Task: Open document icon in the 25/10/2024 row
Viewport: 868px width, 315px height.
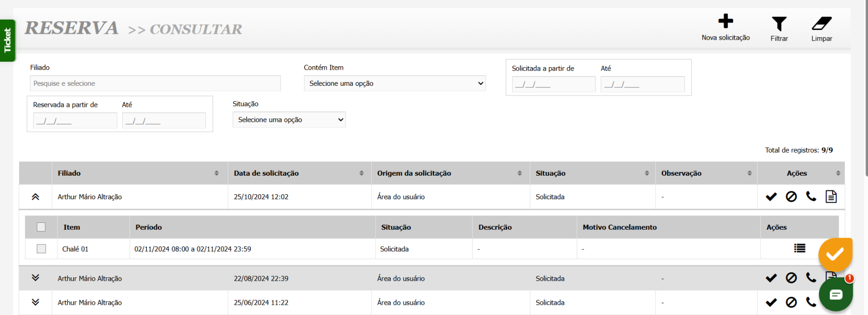Action: [831, 197]
